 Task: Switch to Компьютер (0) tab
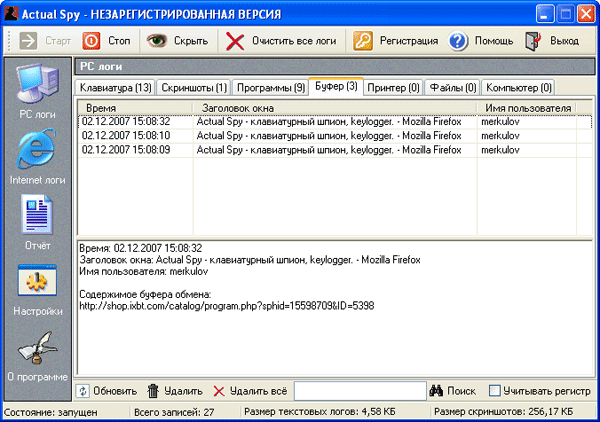point(518,88)
